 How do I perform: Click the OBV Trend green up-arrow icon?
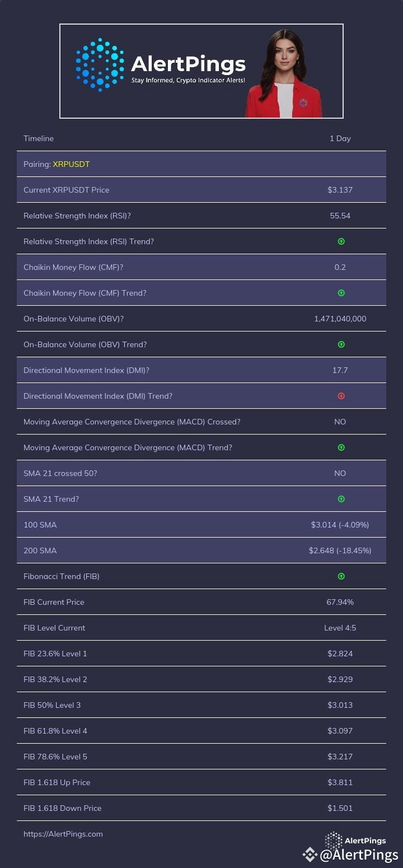[341, 344]
